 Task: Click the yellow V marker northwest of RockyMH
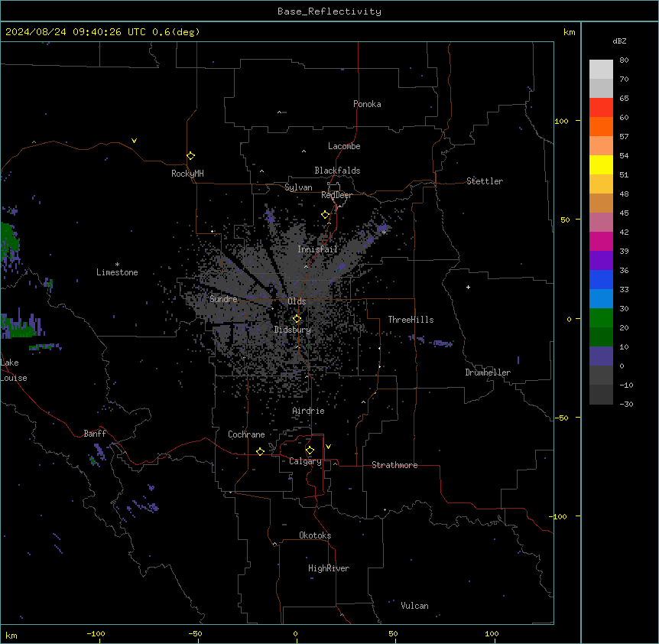(134, 141)
